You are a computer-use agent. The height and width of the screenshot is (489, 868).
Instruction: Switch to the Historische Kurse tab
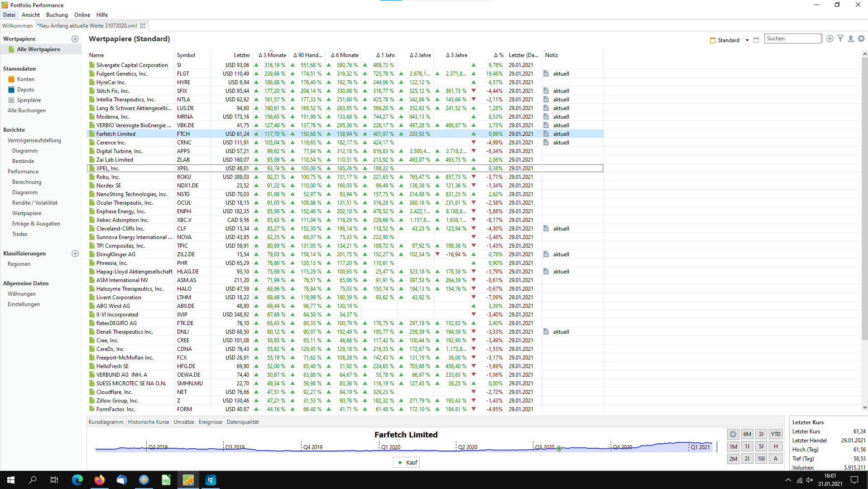point(149,422)
